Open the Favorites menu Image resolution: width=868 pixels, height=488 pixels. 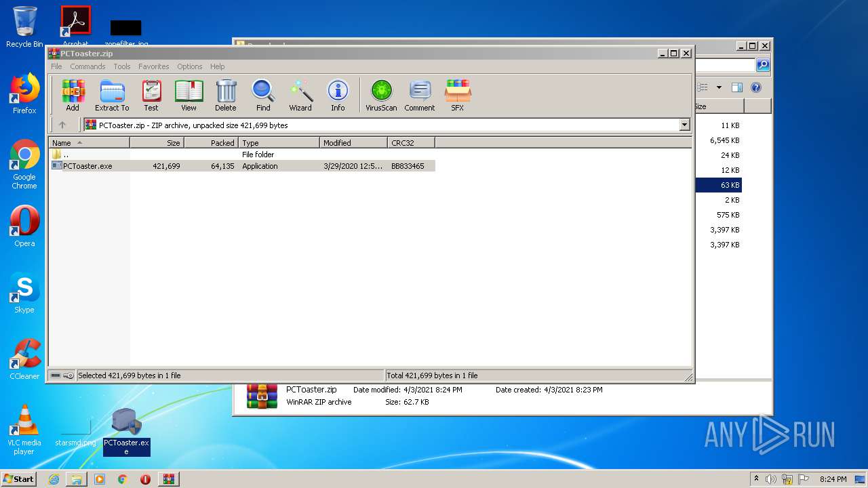154,66
